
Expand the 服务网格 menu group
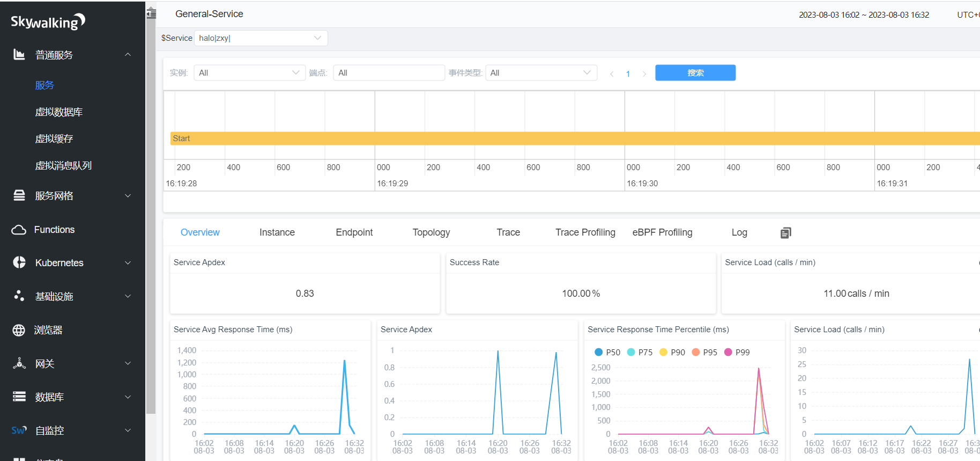(x=128, y=196)
